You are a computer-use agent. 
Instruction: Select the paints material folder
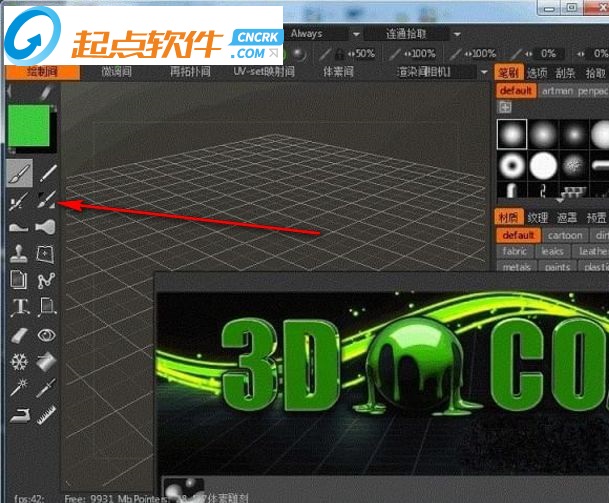pyautogui.click(x=557, y=266)
